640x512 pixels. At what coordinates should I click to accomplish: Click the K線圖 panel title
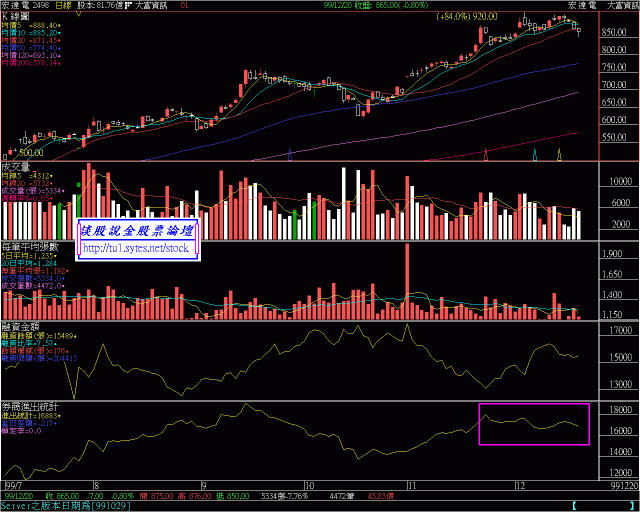16,16
